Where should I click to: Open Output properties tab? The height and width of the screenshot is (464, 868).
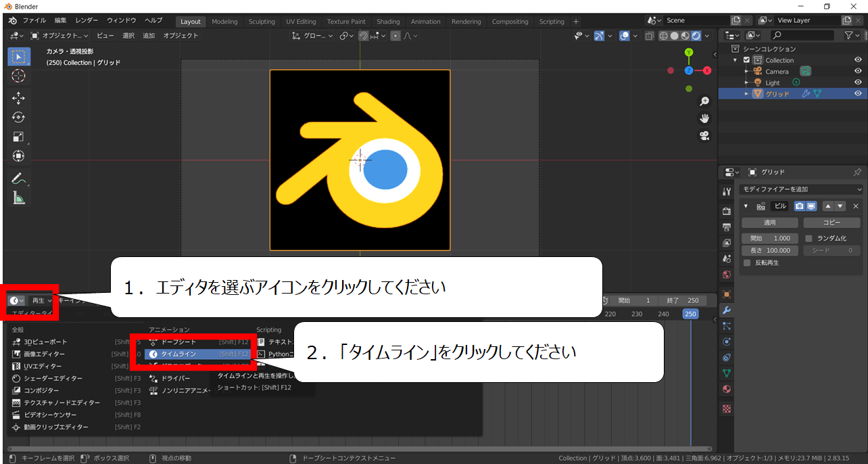tap(727, 227)
